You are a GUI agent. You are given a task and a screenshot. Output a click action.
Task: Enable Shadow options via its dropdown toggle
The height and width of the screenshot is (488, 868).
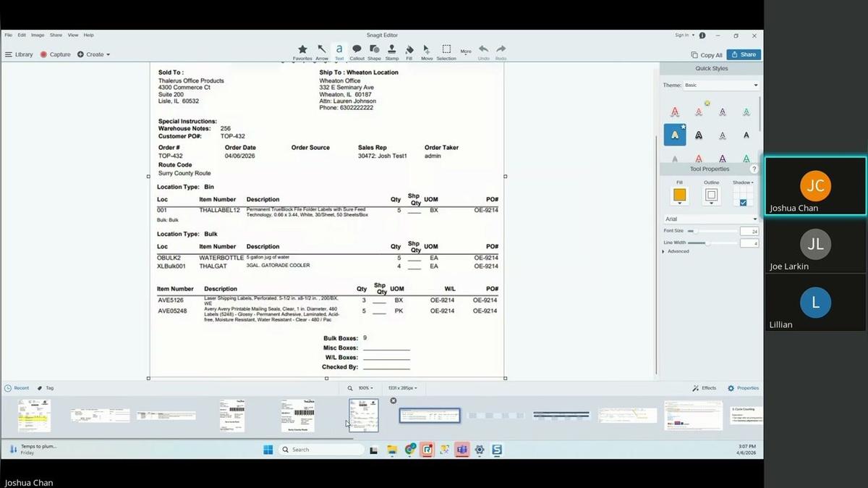coord(752,182)
